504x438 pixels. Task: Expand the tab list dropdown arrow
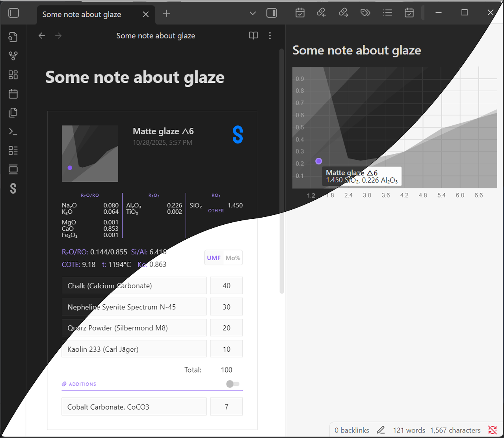pyautogui.click(x=253, y=13)
